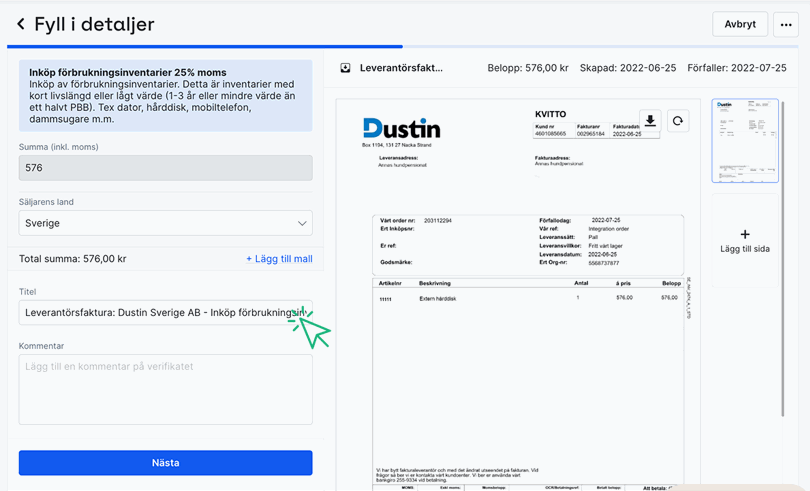Expand country list via the Sverige chevron
This screenshot has width=810, height=491.
tap(301, 223)
